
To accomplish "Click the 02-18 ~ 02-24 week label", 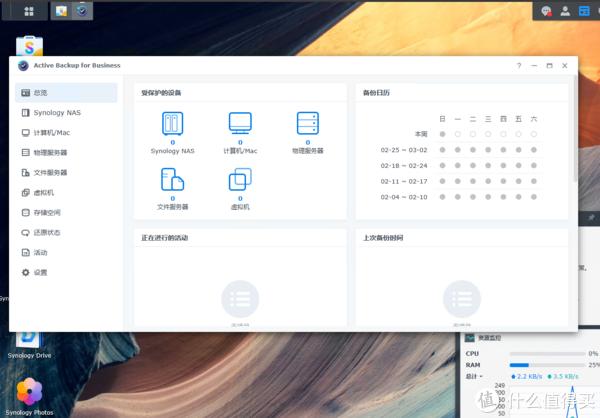I will point(404,165).
